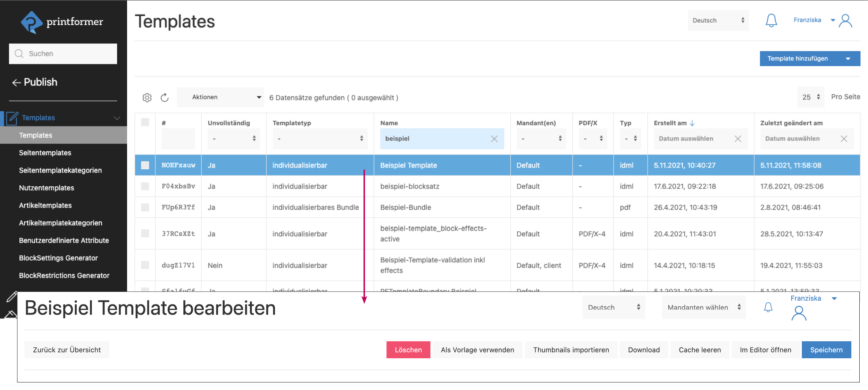Open the Aktionen dropdown
Viewport: 868px width, 390px height.
click(220, 97)
